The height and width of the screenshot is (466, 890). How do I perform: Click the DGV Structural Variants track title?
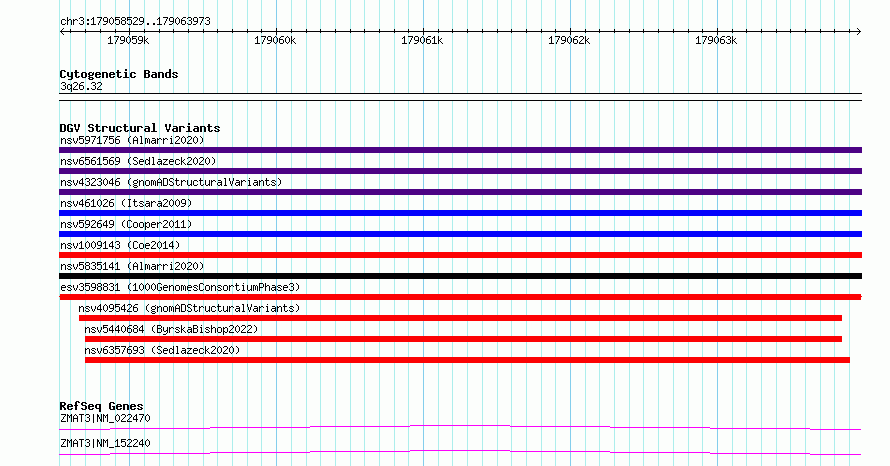click(x=140, y=128)
